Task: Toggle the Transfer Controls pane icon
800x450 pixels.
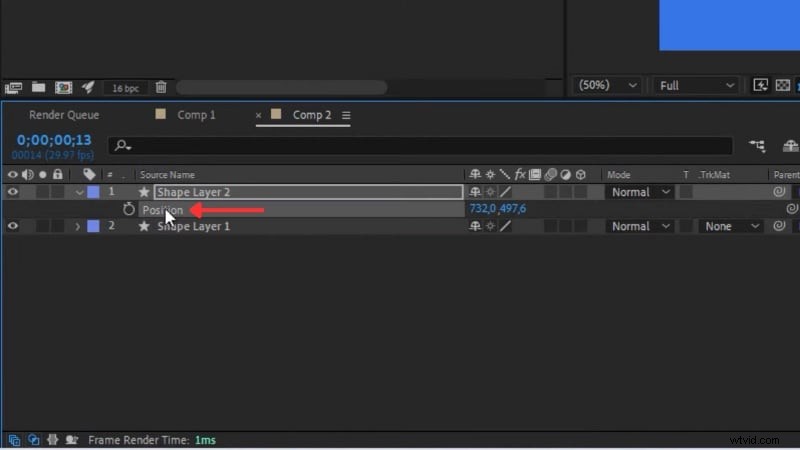Action: [33, 440]
